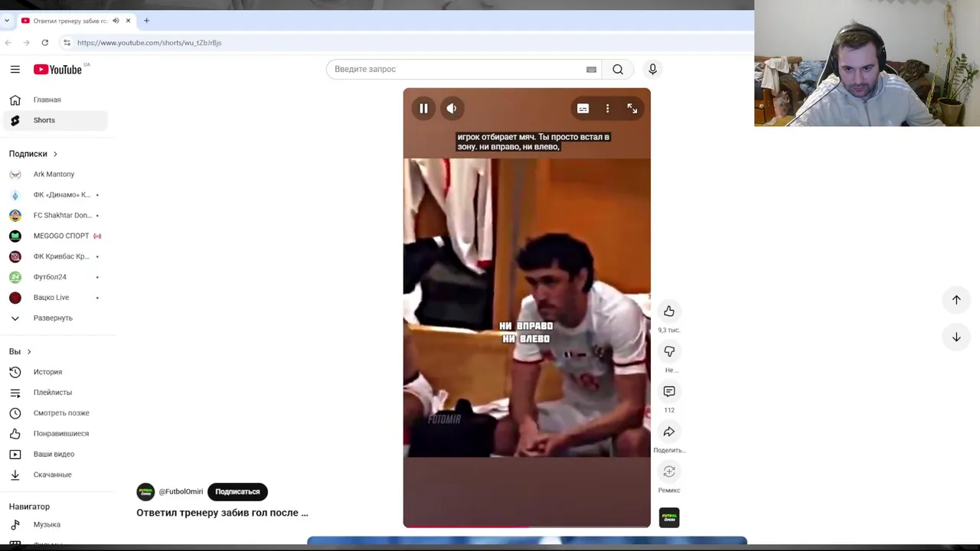Open the Вацко Live subscription

[55, 297]
